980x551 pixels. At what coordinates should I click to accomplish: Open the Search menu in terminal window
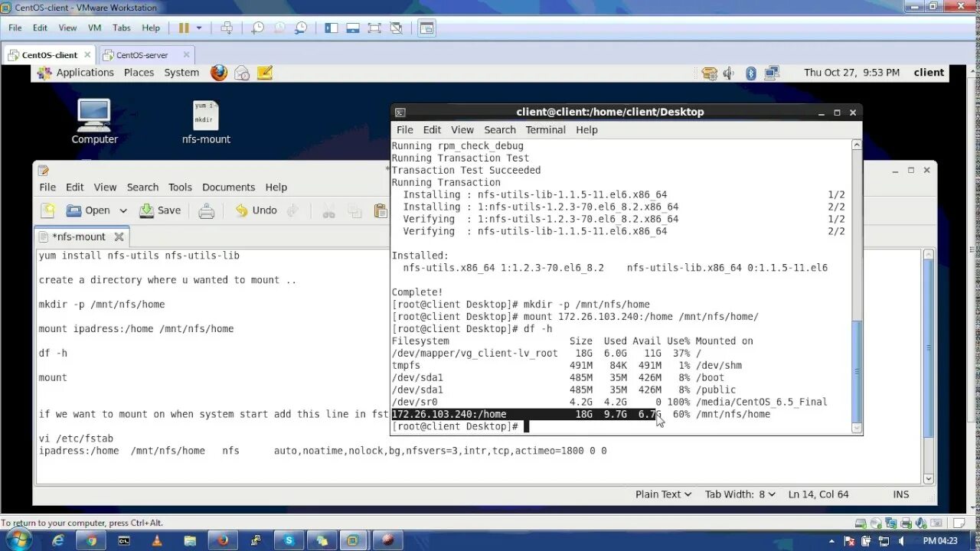[500, 130]
